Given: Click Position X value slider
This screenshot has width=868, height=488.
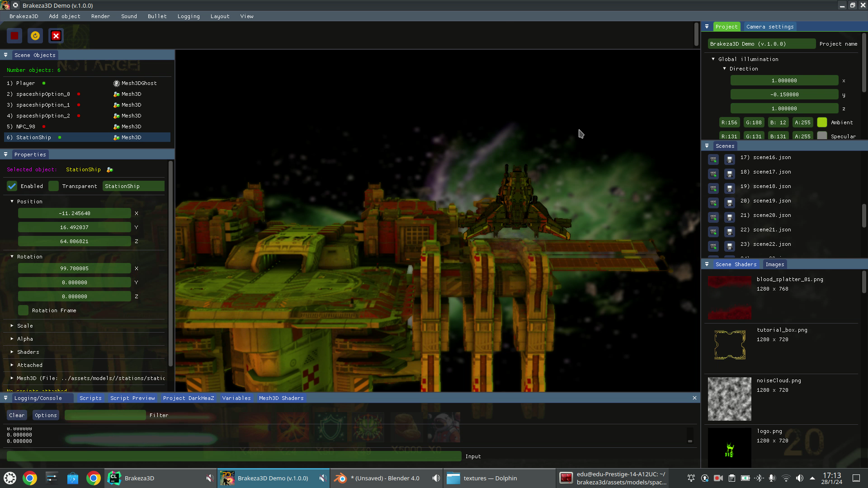Looking at the screenshot, I should 75,213.
